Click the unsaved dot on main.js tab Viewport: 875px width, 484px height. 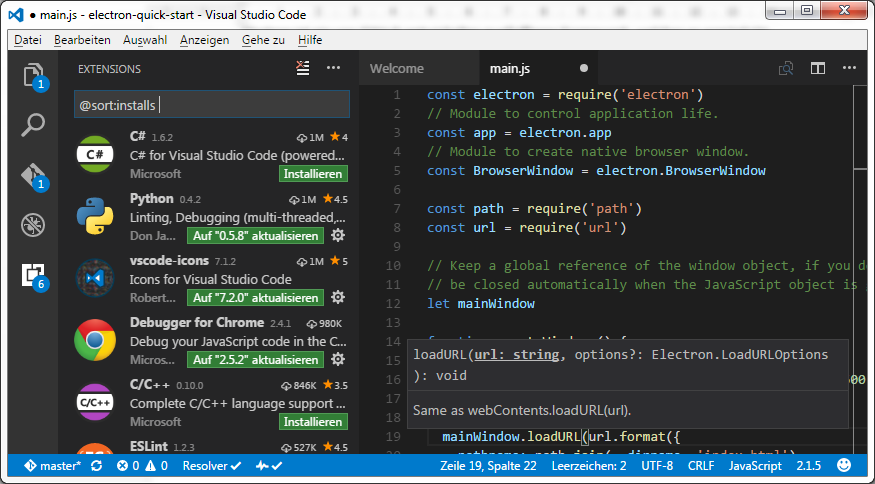click(x=584, y=68)
